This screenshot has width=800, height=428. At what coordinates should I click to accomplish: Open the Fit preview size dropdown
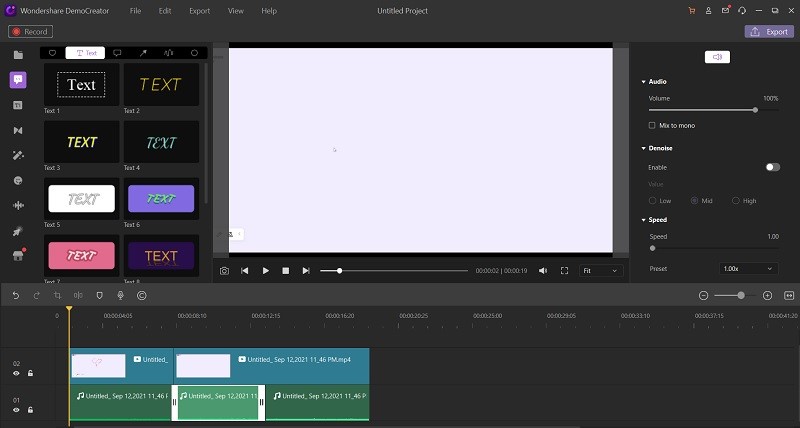tap(601, 271)
